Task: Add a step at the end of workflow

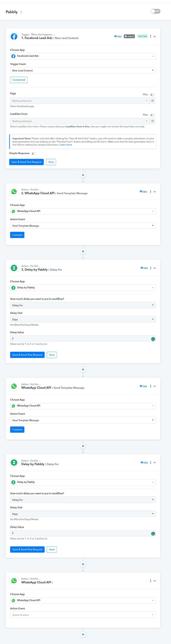Action: tap(83, 634)
